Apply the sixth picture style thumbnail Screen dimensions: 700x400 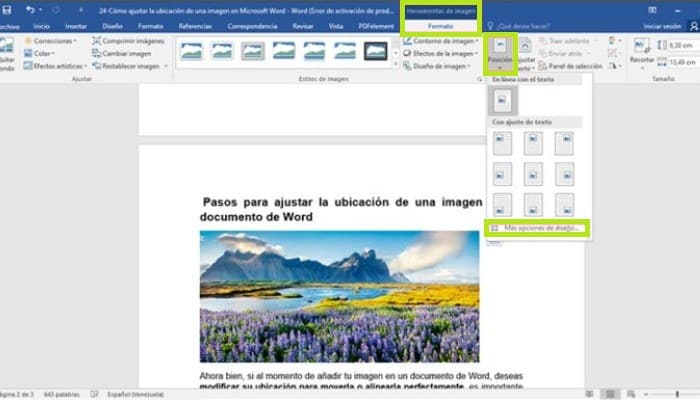[345, 51]
